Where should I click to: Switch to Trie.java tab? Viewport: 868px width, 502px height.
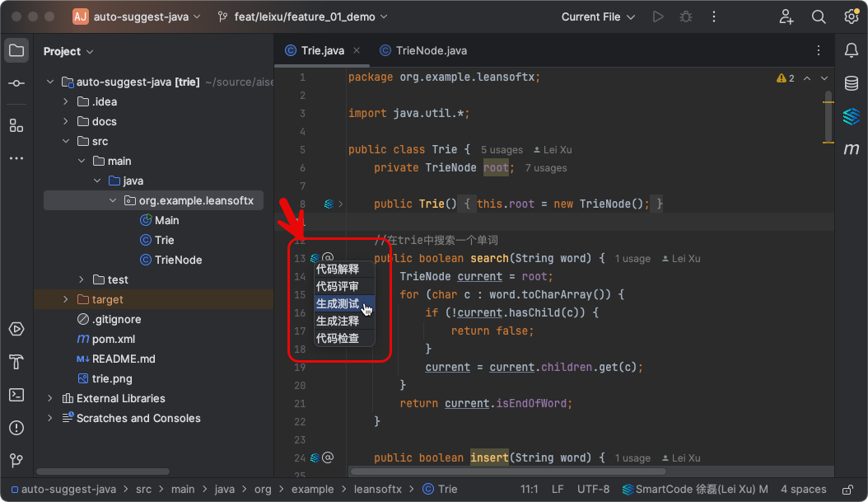coord(322,50)
